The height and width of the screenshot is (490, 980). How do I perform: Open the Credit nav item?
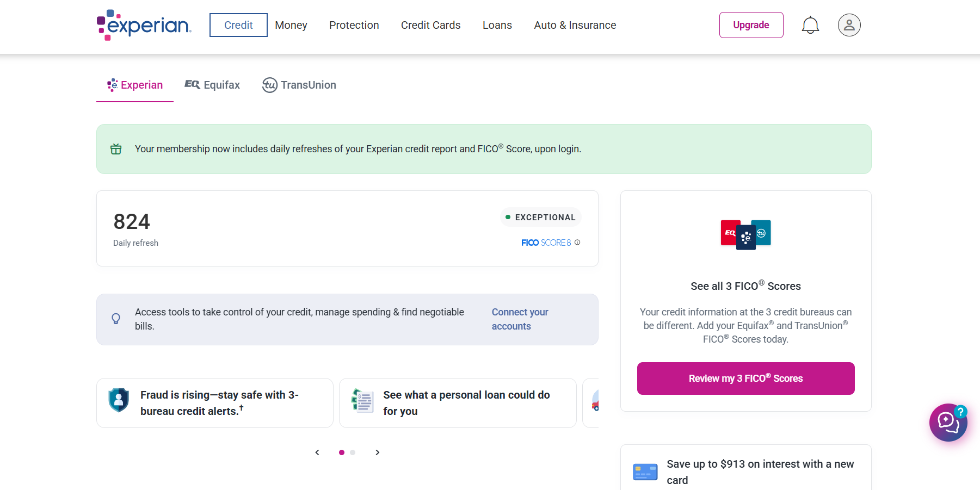pos(238,25)
